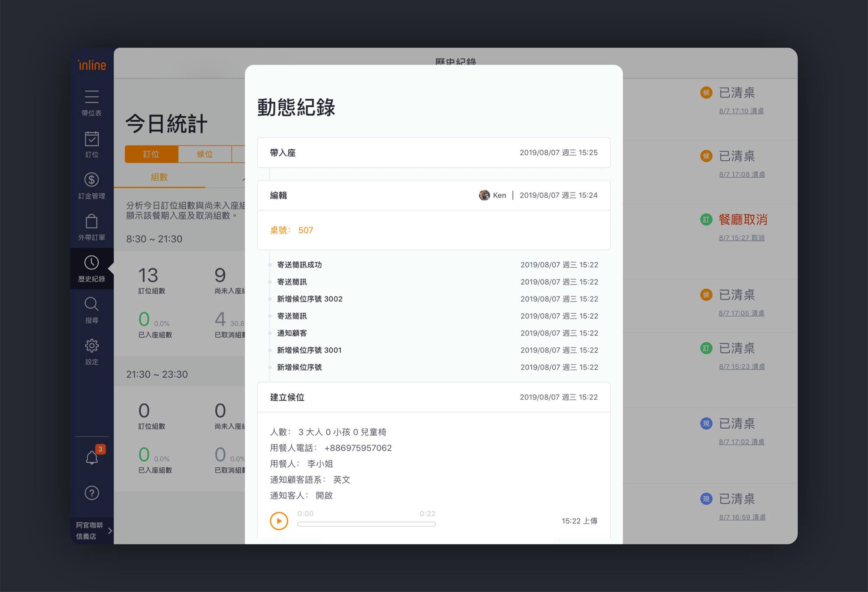Image resolution: width=868 pixels, height=592 pixels.
Task: Switch to the 候位 statistics tab
Action: tap(205, 154)
